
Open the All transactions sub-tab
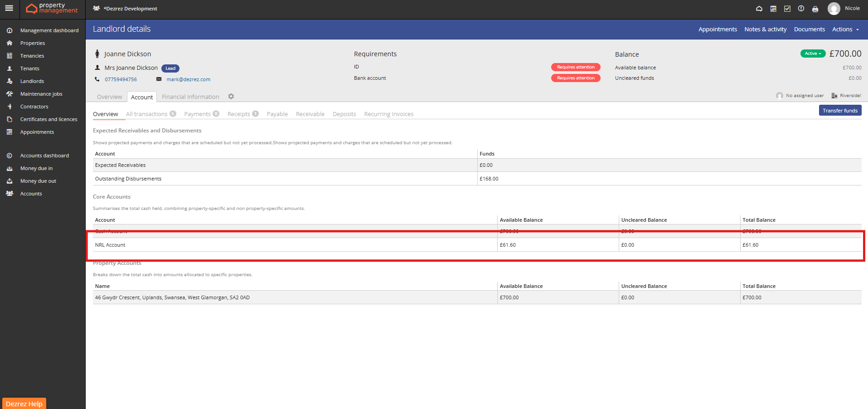(147, 114)
